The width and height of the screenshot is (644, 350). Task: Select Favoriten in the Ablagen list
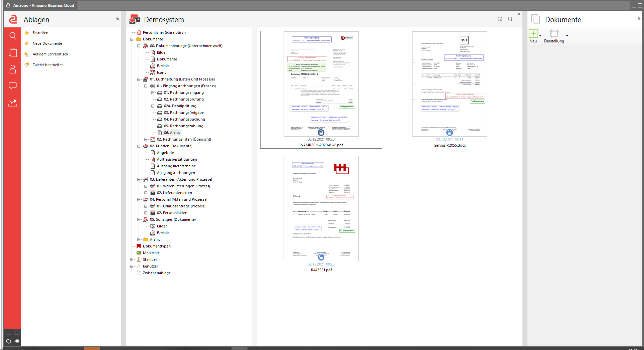point(40,33)
